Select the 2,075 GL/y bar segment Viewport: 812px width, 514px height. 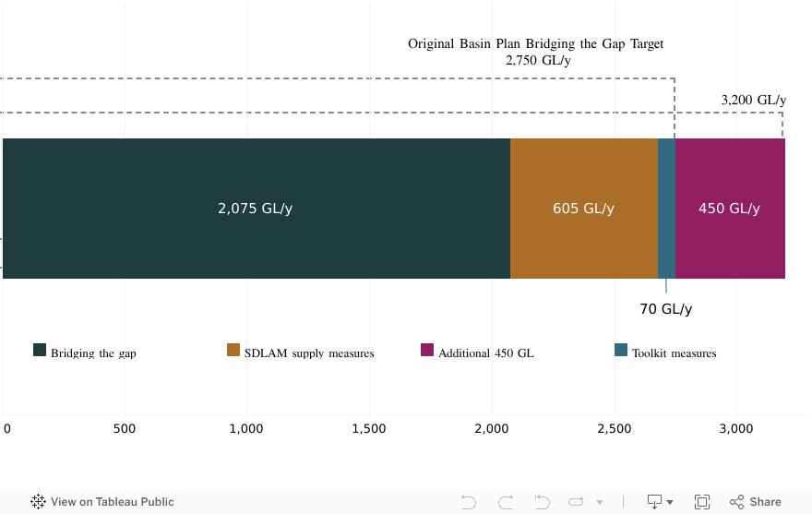(256, 209)
